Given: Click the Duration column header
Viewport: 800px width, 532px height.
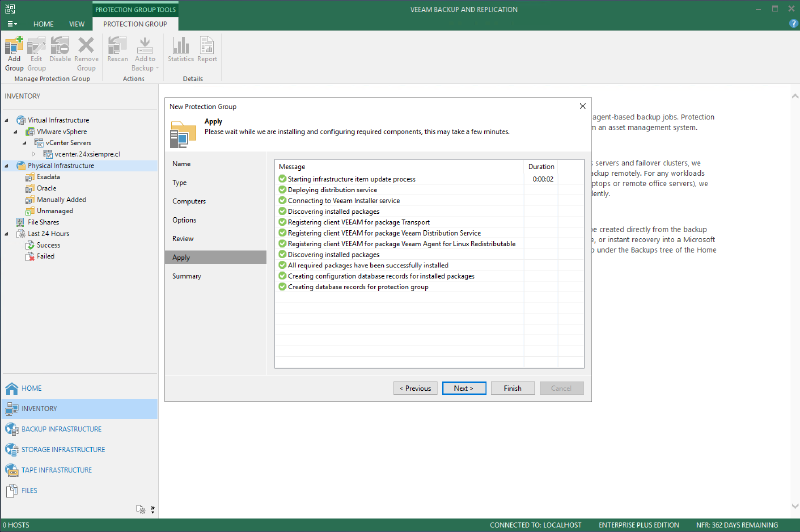Looking at the screenshot, I should 541,166.
